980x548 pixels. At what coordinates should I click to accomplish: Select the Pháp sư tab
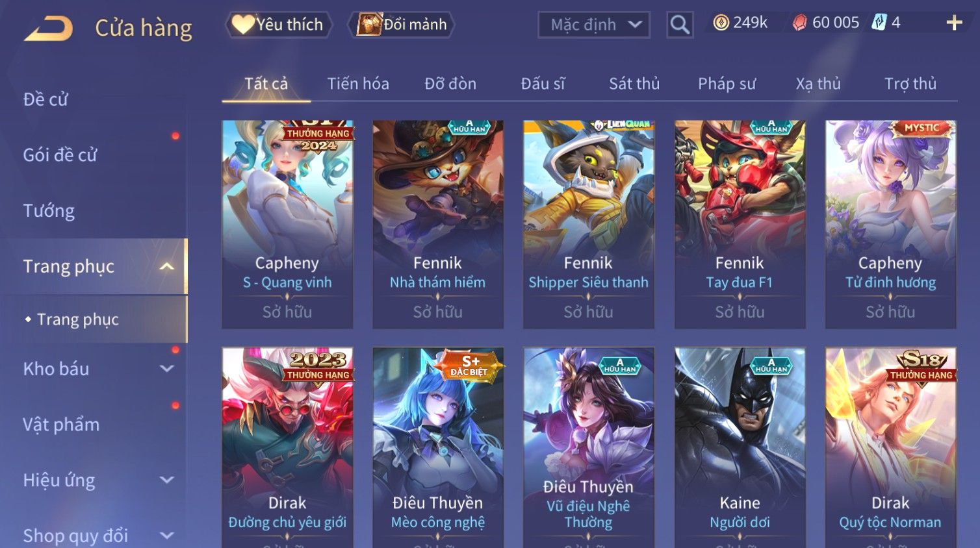point(727,84)
